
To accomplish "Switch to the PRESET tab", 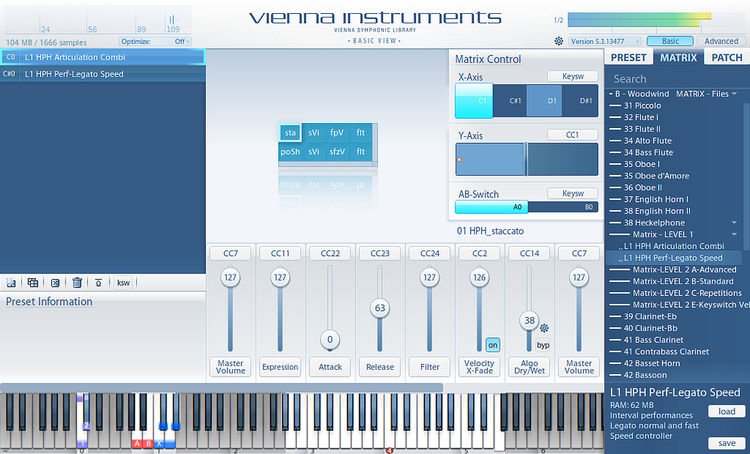I will point(629,58).
